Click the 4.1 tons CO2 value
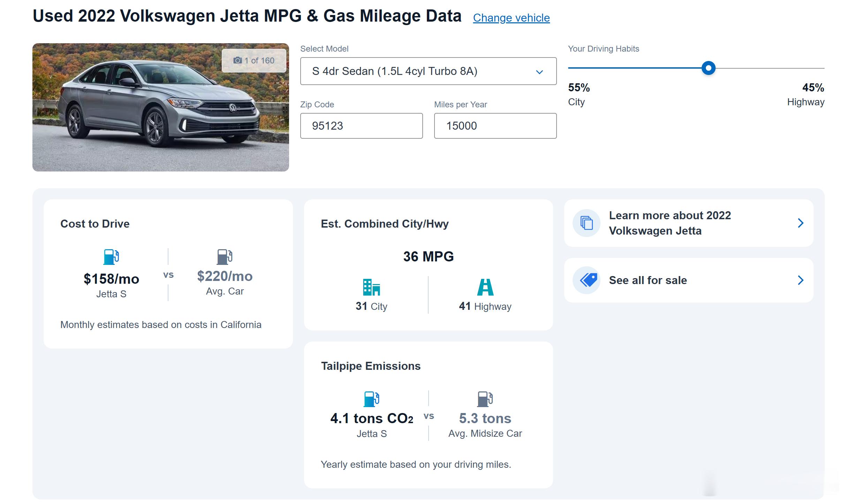 (372, 418)
